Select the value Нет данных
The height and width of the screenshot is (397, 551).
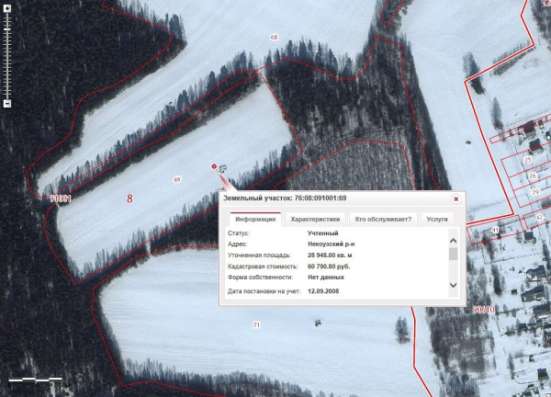pyautogui.click(x=326, y=277)
